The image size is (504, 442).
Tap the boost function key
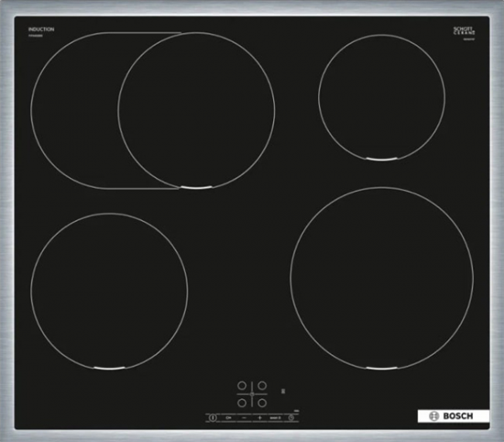pyautogui.click(x=275, y=418)
